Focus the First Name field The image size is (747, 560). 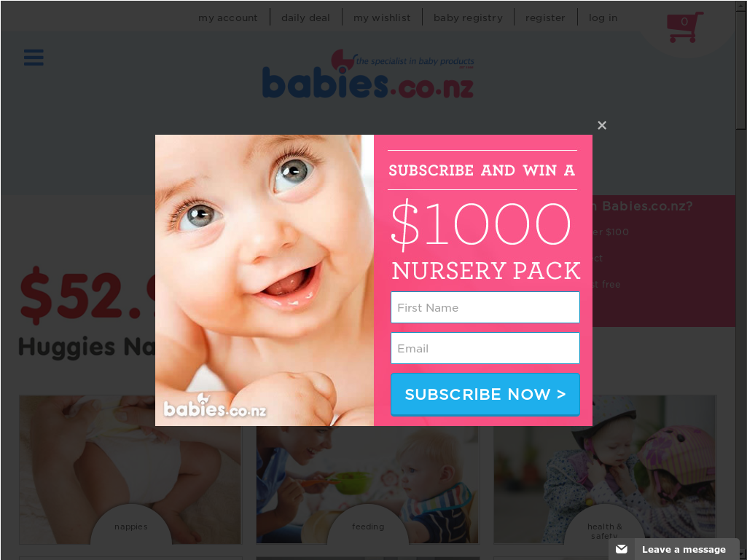(x=485, y=307)
